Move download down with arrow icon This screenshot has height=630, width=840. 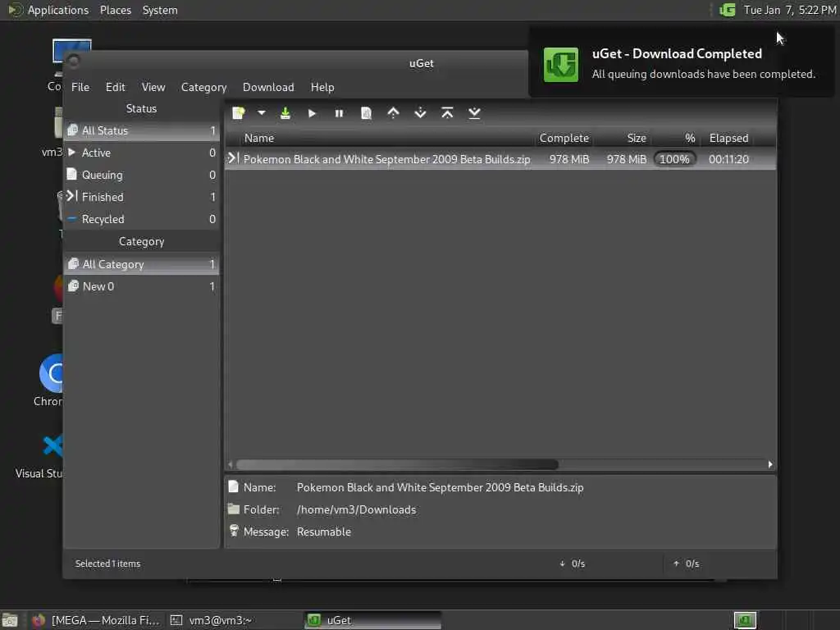[x=421, y=113]
